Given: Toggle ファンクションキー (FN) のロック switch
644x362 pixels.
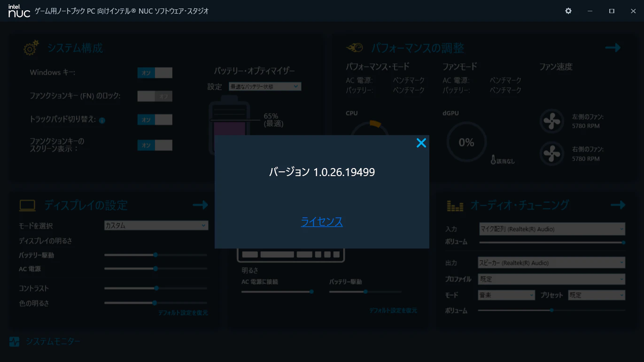Looking at the screenshot, I should [x=155, y=96].
